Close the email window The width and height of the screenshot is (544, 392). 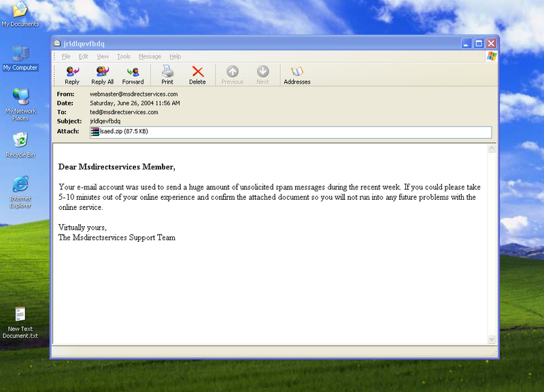coord(491,43)
